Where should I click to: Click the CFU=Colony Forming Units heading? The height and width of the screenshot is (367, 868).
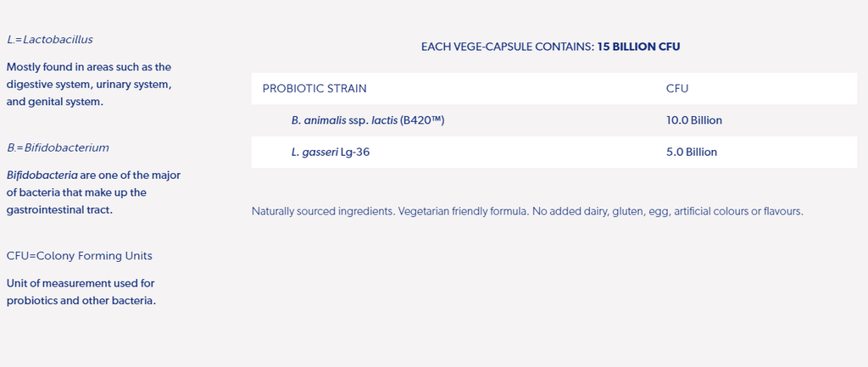click(79, 256)
